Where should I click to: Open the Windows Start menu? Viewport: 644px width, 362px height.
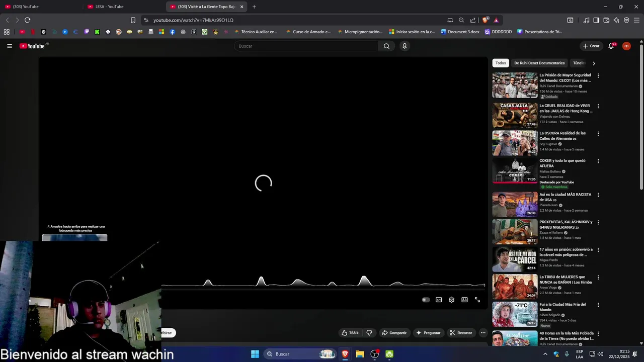click(x=255, y=354)
